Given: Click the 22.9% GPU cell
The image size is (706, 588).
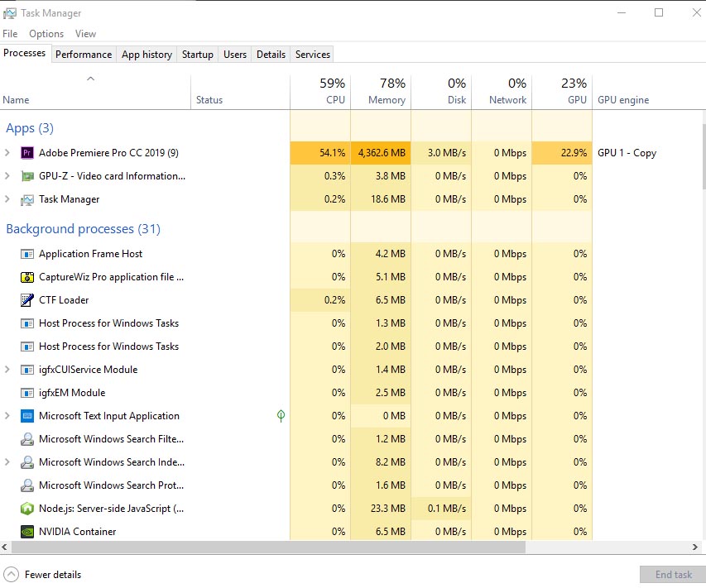Looking at the screenshot, I should point(562,153).
